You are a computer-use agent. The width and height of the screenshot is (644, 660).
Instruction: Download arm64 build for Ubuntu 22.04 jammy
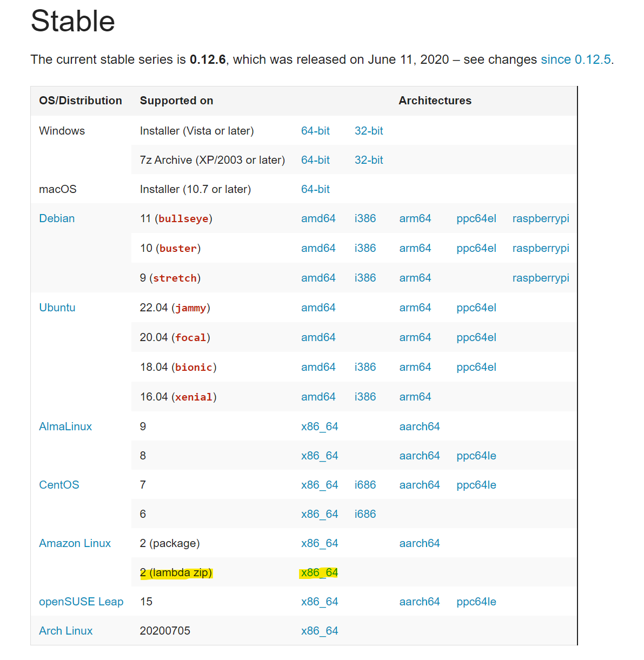pyautogui.click(x=415, y=307)
